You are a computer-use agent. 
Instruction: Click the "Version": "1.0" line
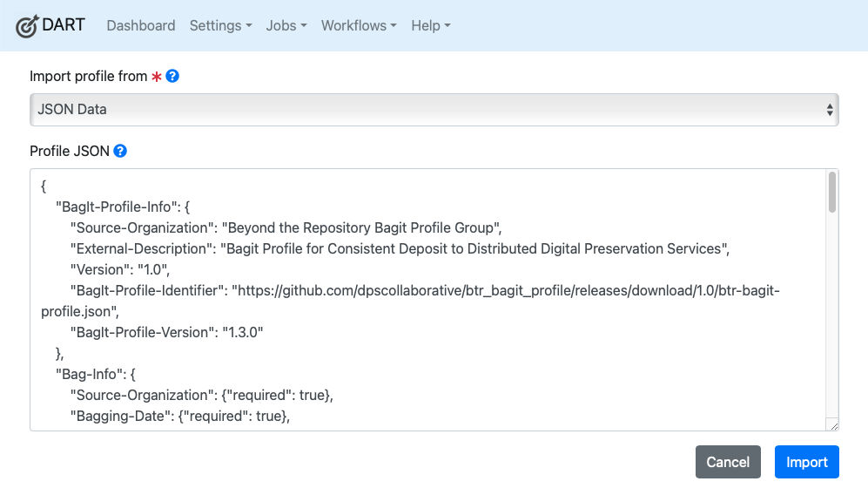(x=119, y=270)
